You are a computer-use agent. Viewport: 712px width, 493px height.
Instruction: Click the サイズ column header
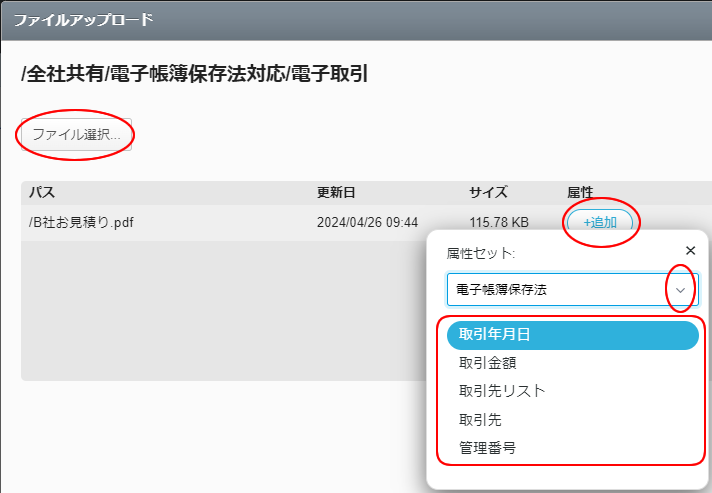489,192
